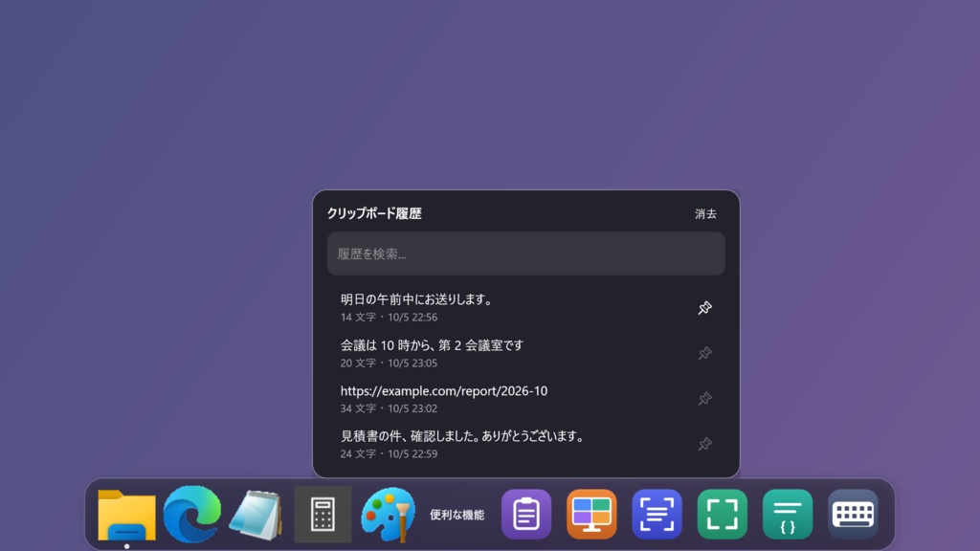This screenshot has height=551, width=980.
Task: Pin the https://example.com/report/2026-10 entry
Action: pyautogui.click(x=704, y=399)
